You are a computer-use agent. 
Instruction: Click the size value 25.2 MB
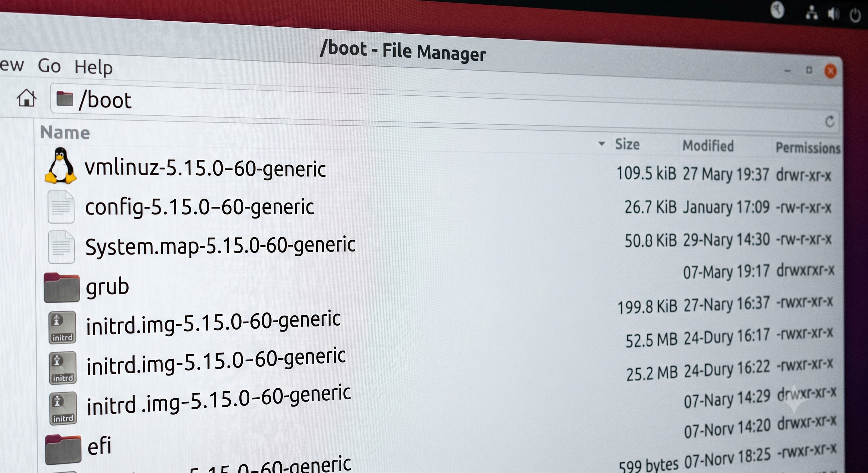[x=652, y=373]
